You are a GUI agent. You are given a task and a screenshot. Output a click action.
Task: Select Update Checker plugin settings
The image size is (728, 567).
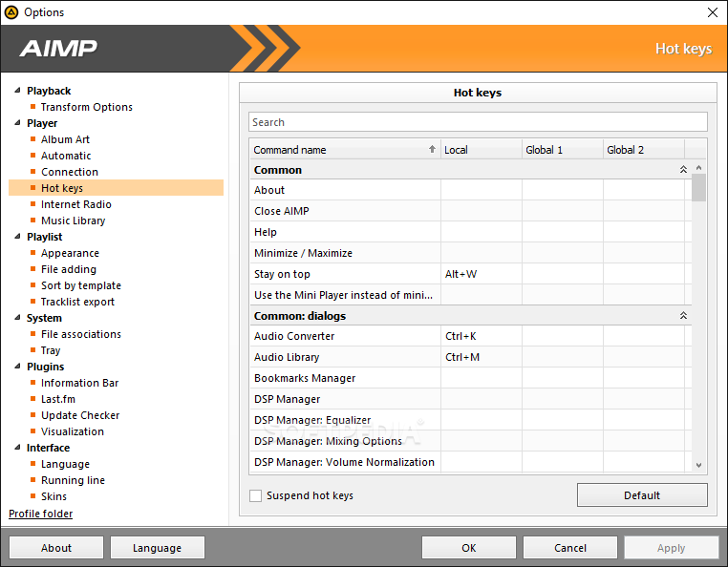click(x=80, y=415)
